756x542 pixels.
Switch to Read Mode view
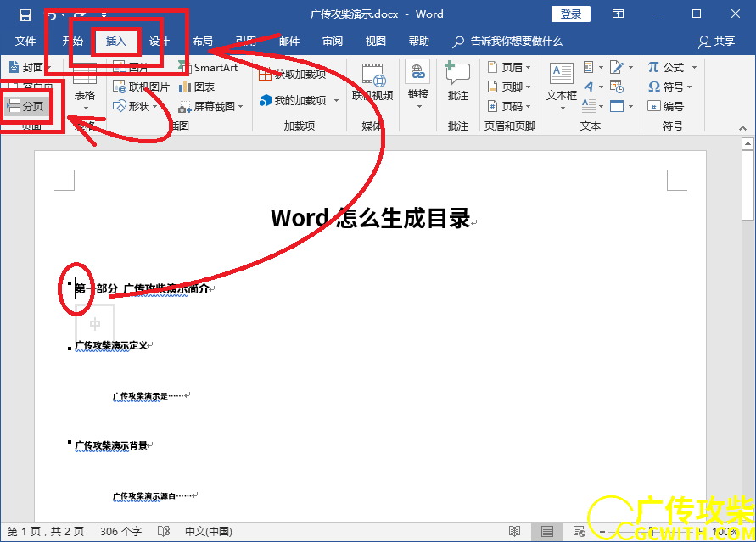pos(515,532)
